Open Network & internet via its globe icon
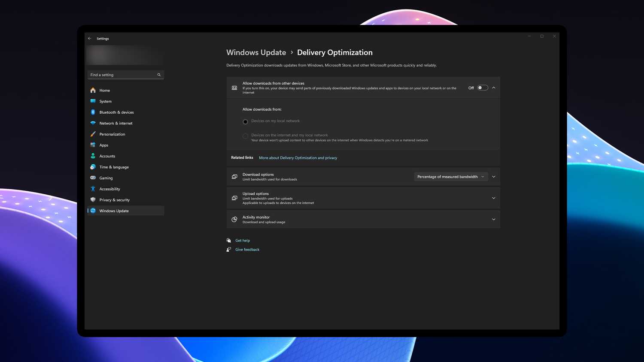This screenshot has width=644, height=362. 93,123
